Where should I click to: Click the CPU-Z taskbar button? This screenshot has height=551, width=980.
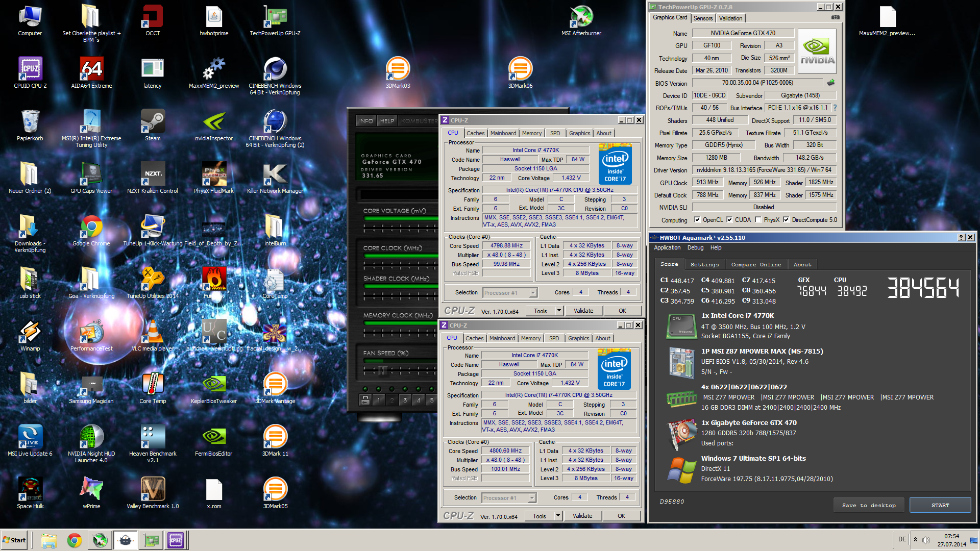176,540
